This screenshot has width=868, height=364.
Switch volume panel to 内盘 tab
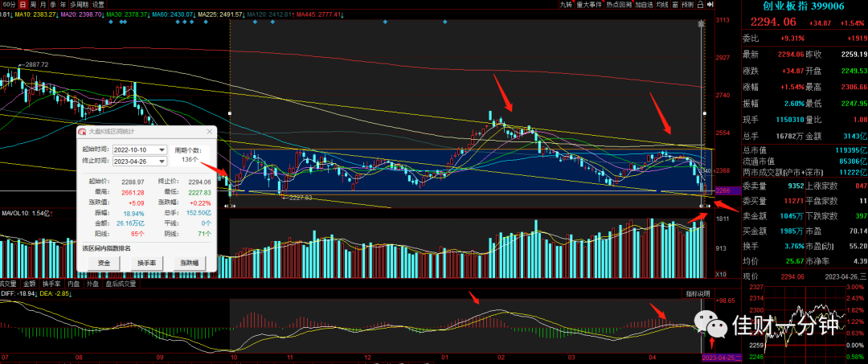74,283
